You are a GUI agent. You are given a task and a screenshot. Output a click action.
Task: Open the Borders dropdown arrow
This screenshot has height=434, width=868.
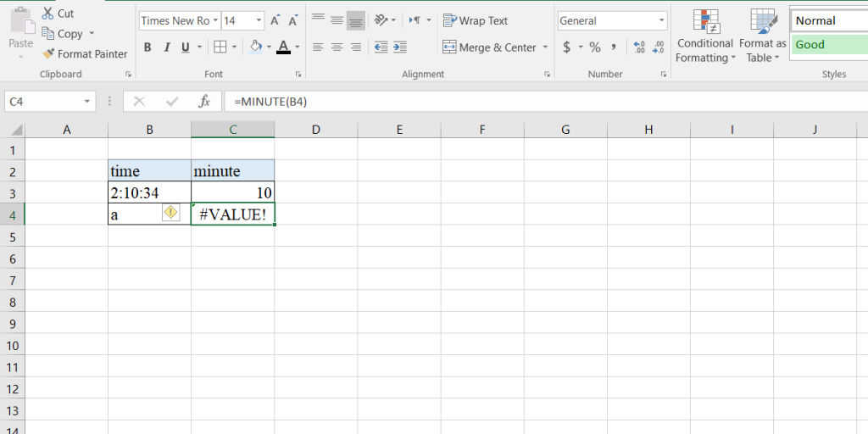(x=234, y=47)
